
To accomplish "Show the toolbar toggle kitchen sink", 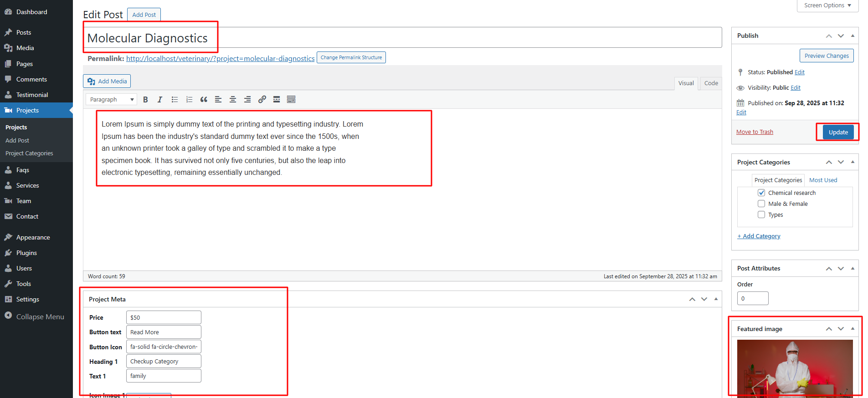I will point(291,100).
